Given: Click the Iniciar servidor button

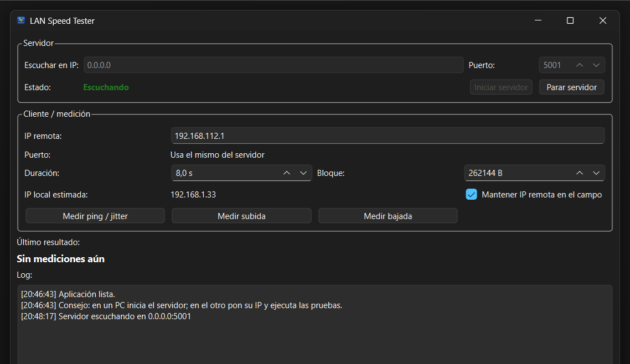Looking at the screenshot, I should pos(501,87).
